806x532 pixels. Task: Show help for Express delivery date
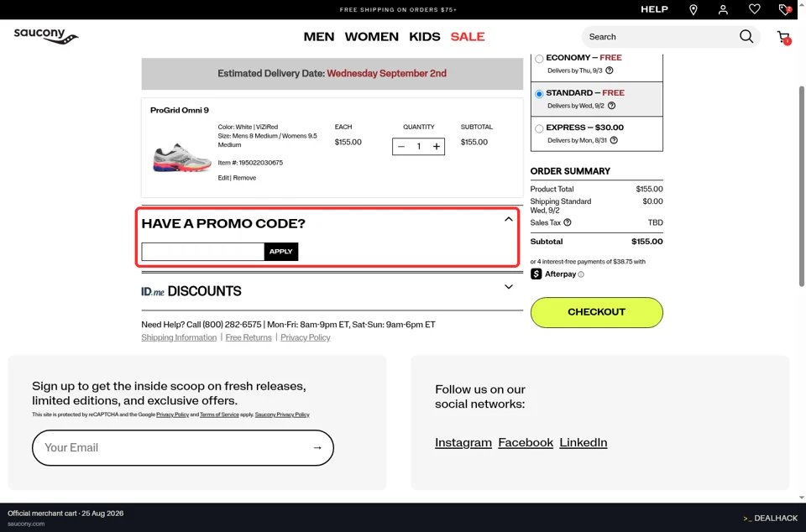[614, 140]
